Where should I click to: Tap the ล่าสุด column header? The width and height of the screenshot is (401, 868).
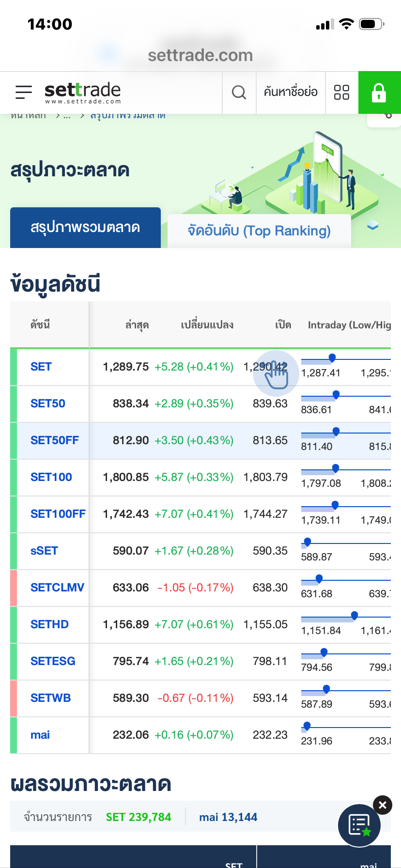pyautogui.click(x=137, y=325)
